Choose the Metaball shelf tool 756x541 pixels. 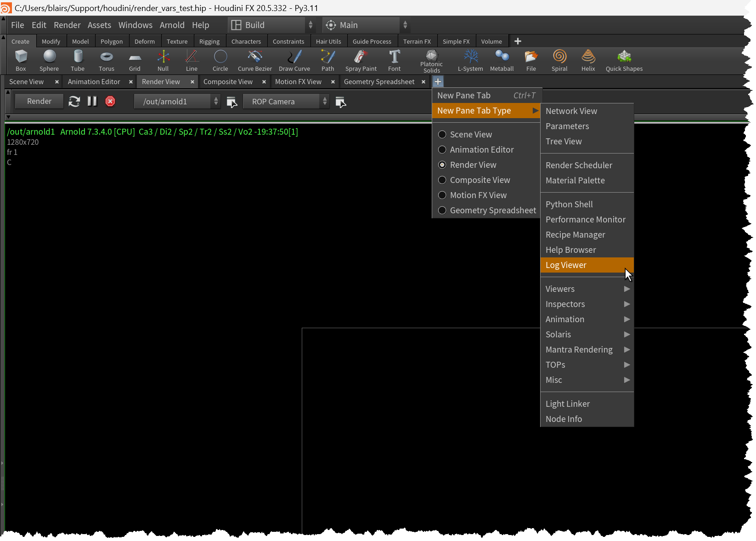(502, 61)
